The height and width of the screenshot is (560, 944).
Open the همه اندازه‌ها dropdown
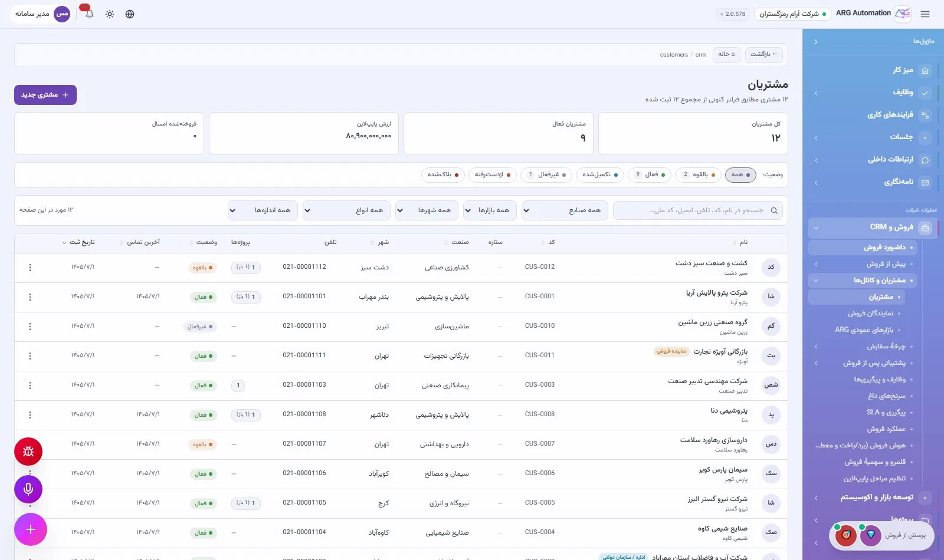pos(263,210)
